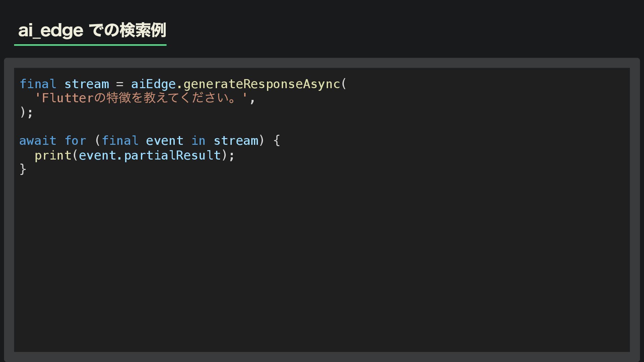Click the "partialResult" property
The width and height of the screenshot is (644, 362).
tap(172, 155)
